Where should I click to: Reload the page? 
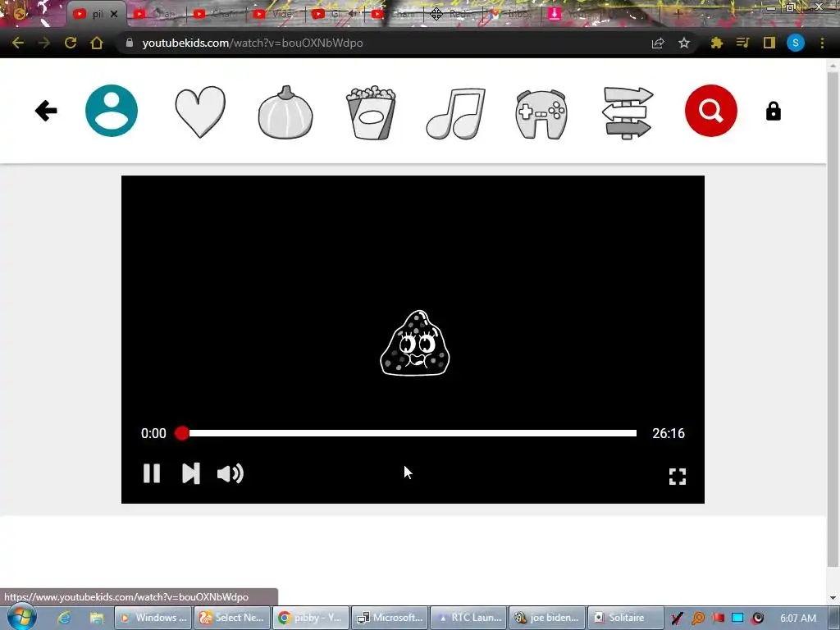(71, 43)
